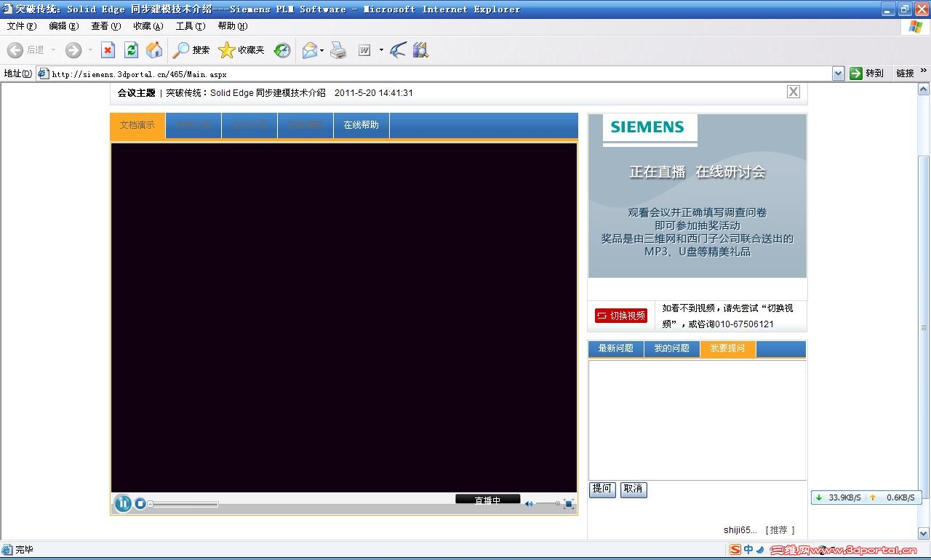931x560 pixels.
Task: Go to the Home page icon
Action: pos(154,50)
